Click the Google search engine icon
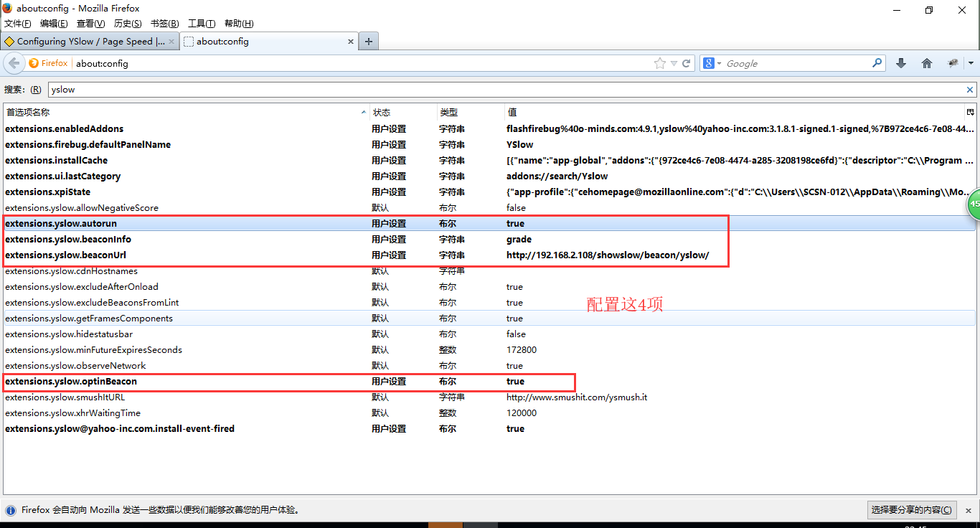The height and width of the screenshot is (528, 980). pyautogui.click(x=708, y=63)
